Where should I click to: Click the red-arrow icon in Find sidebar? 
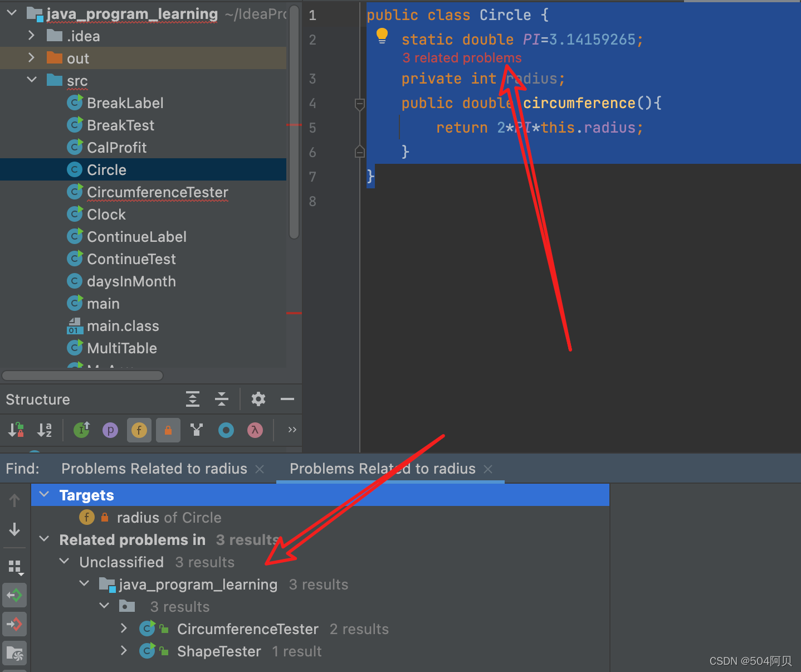point(14,624)
